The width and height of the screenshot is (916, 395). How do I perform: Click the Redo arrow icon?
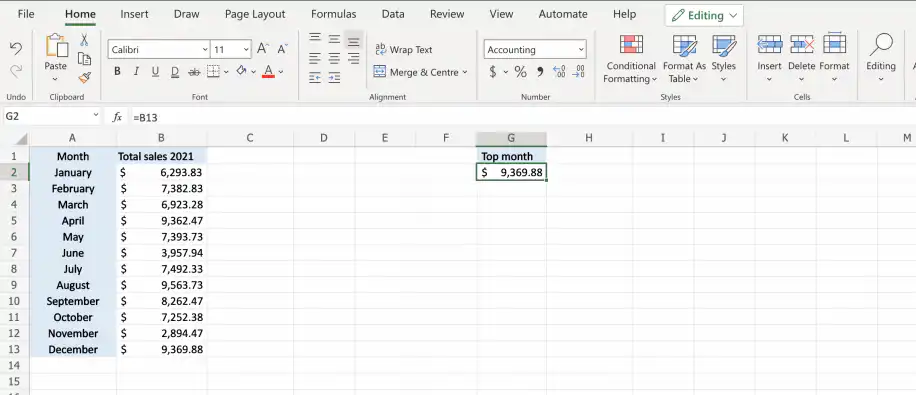tap(16, 71)
